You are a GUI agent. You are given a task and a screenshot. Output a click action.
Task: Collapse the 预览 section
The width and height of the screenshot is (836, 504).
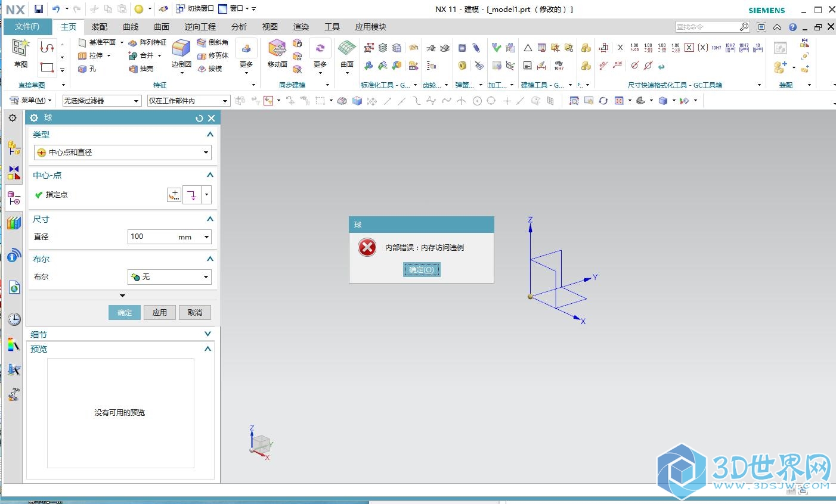[x=208, y=349]
